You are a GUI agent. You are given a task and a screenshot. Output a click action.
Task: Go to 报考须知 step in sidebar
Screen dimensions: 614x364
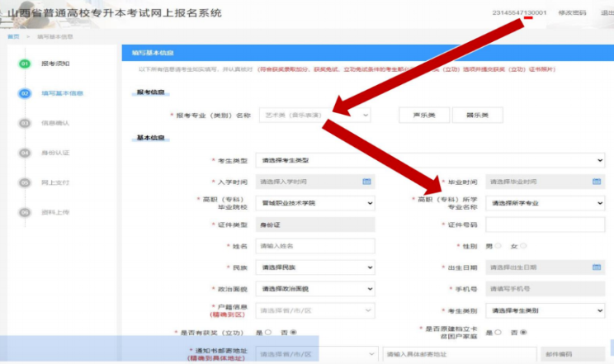tap(55, 64)
